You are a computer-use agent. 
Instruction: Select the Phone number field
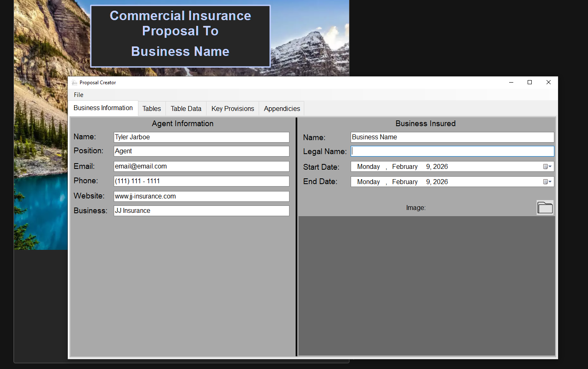coord(201,181)
